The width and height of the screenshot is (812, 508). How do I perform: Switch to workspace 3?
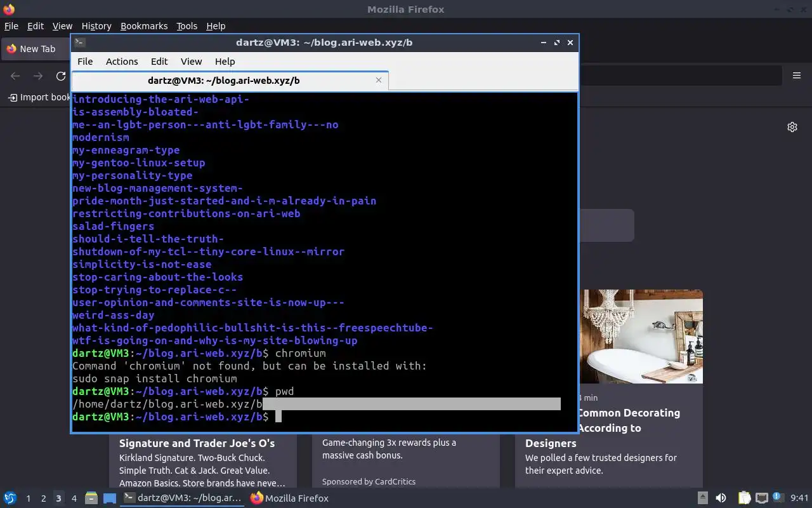58,498
